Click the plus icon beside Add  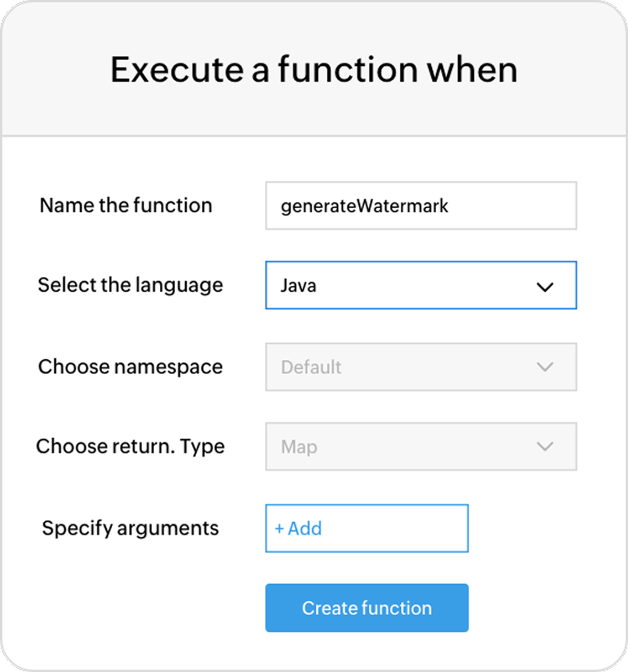[279, 529]
